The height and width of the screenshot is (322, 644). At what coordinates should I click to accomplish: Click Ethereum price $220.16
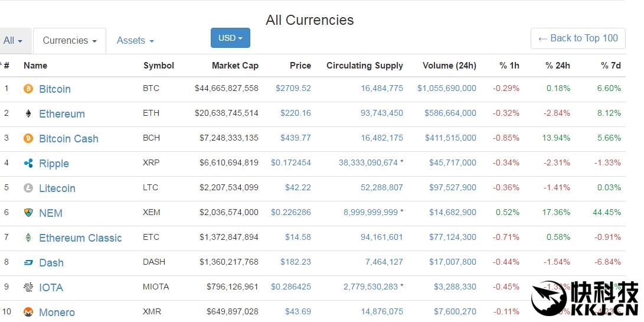[x=296, y=113]
